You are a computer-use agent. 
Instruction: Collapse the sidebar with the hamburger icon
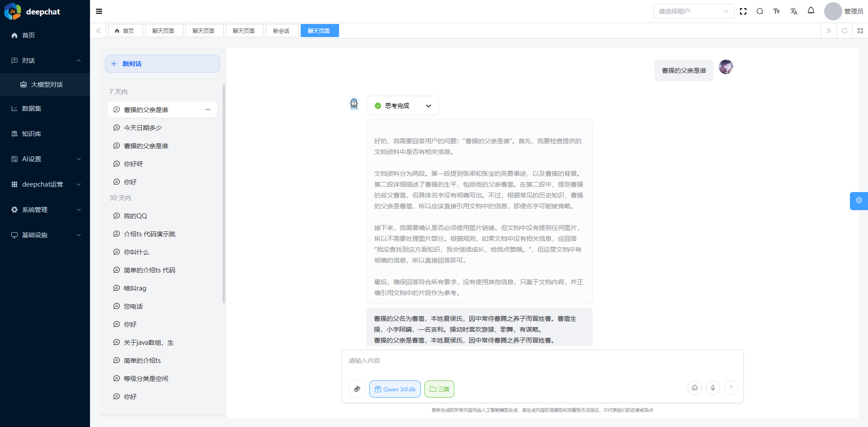click(x=99, y=11)
